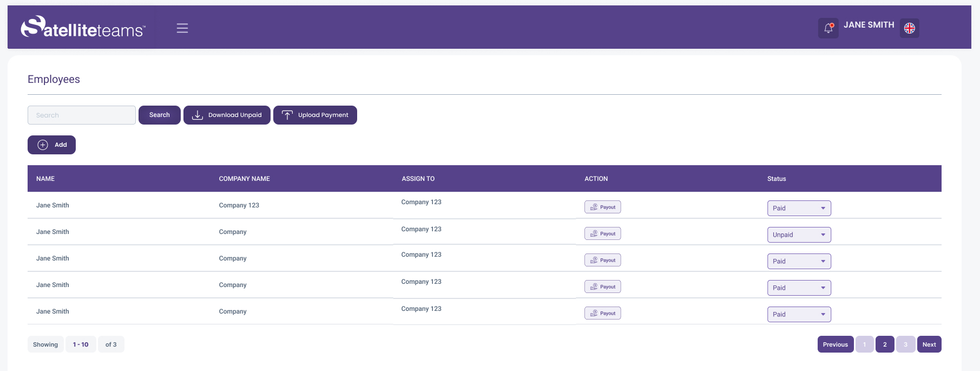Add a new employee
The width and height of the screenshot is (980, 371).
(x=51, y=145)
